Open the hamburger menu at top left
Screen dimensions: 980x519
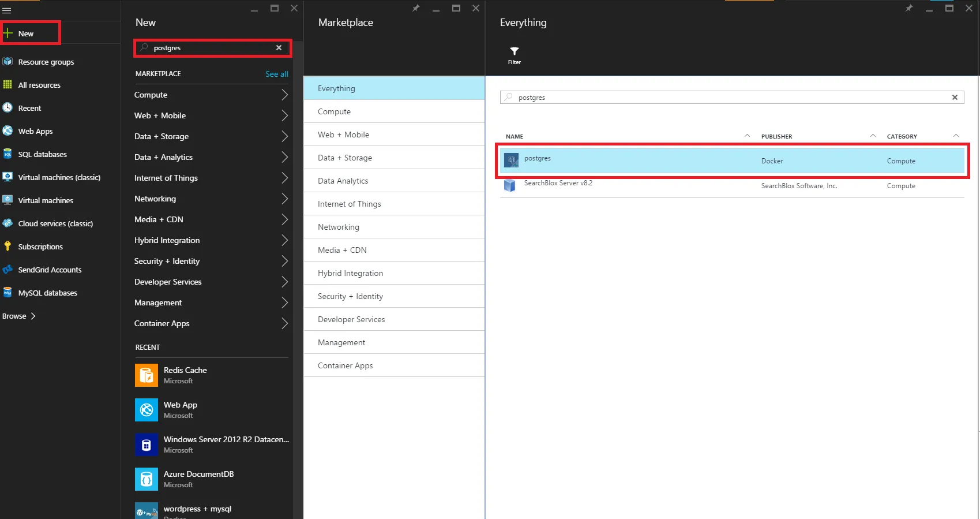[x=7, y=10]
